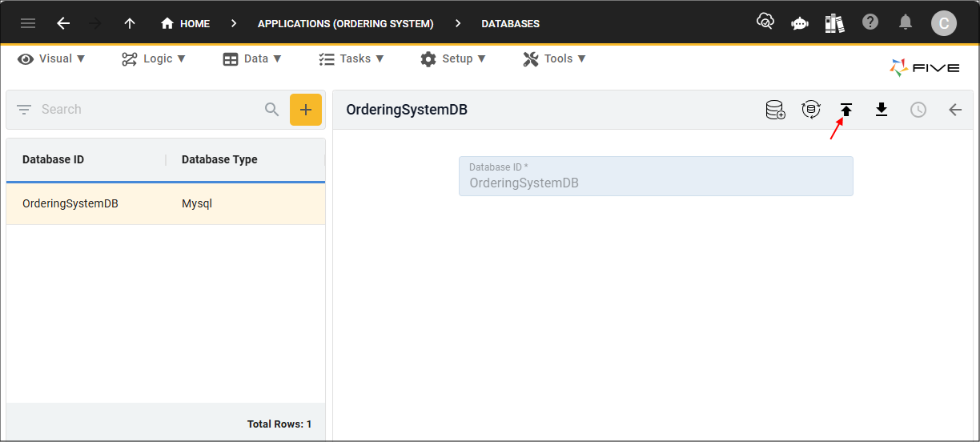Expand the Tasks menu
This screenshot has width=980, height=442.
[351, 58]
